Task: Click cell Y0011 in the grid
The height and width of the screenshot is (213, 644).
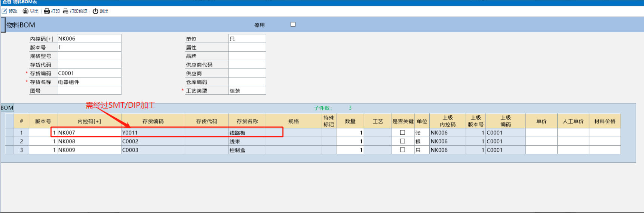Action: (x=153, y=133)
